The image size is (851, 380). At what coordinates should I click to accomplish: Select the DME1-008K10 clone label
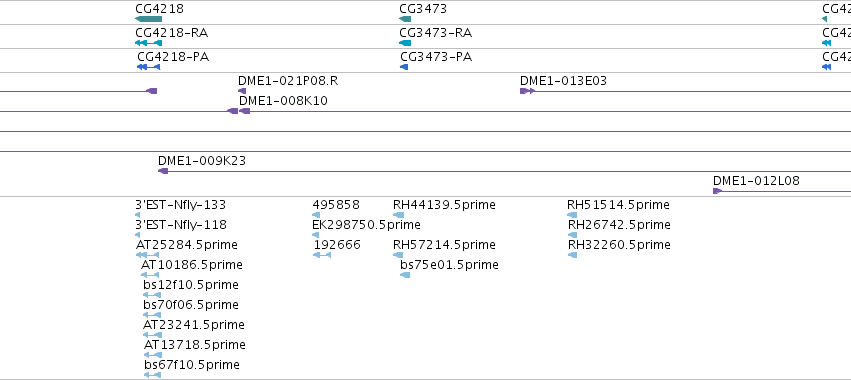point(283,101)
